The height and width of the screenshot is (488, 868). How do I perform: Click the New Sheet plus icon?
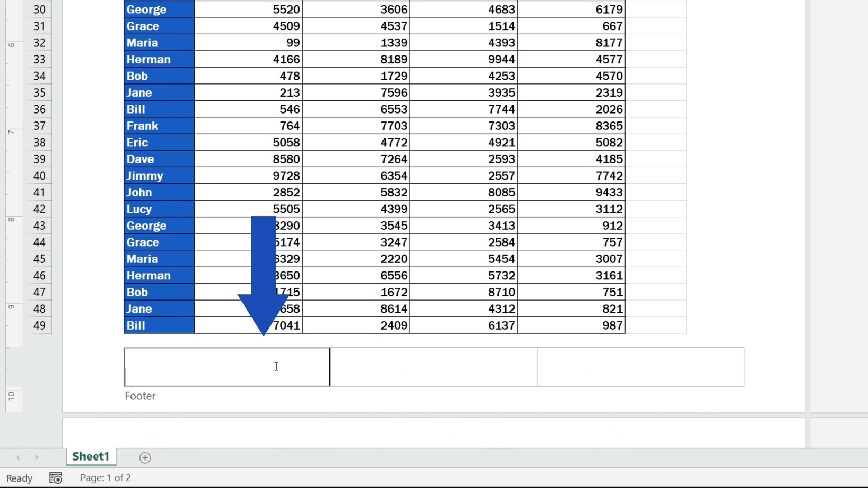(145, 457)
